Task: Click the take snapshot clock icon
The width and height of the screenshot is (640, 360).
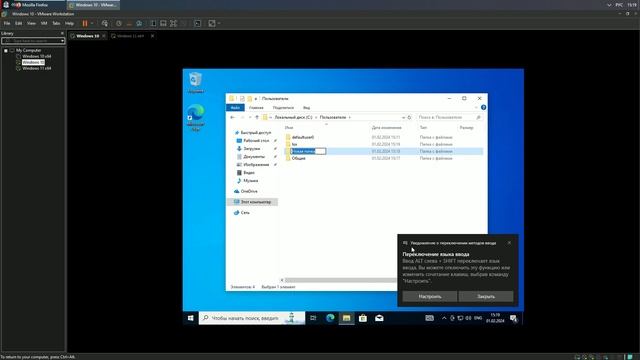Action: point(118,24)
